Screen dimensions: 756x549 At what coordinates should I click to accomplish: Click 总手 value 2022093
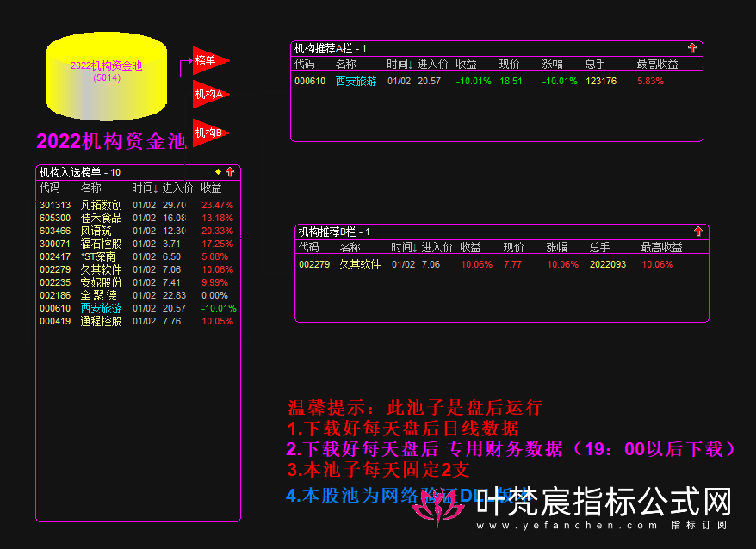pos(608,264)
